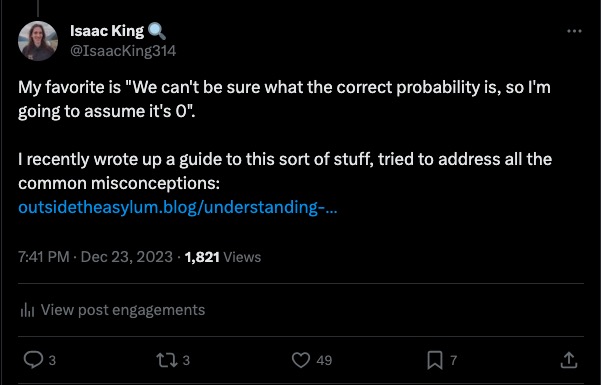The height and width of the screenshot is (385, 601).
Task: Click the bookmark count 7
Action: [453, 360]
